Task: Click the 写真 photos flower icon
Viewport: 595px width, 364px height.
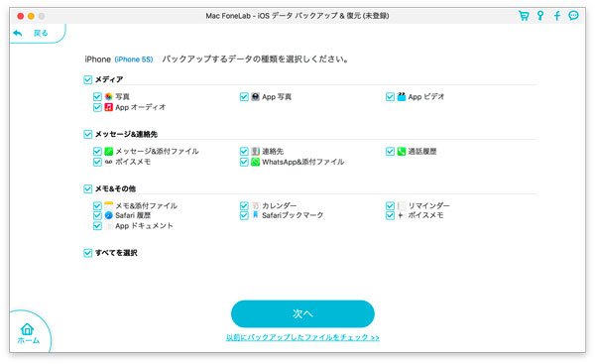Action: point(108,96)
